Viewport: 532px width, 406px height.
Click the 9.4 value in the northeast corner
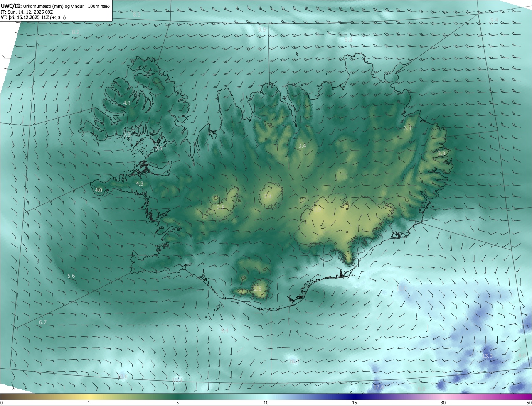coord(494,20)
